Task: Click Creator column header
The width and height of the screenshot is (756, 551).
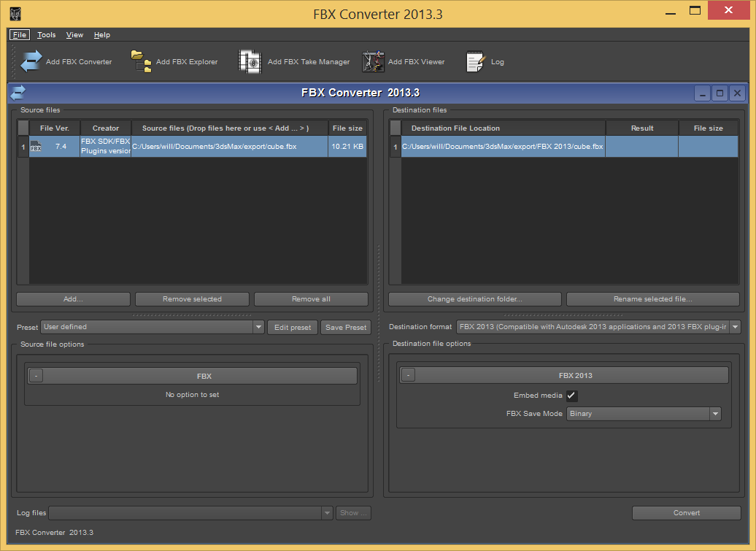Action: [106, 128]
